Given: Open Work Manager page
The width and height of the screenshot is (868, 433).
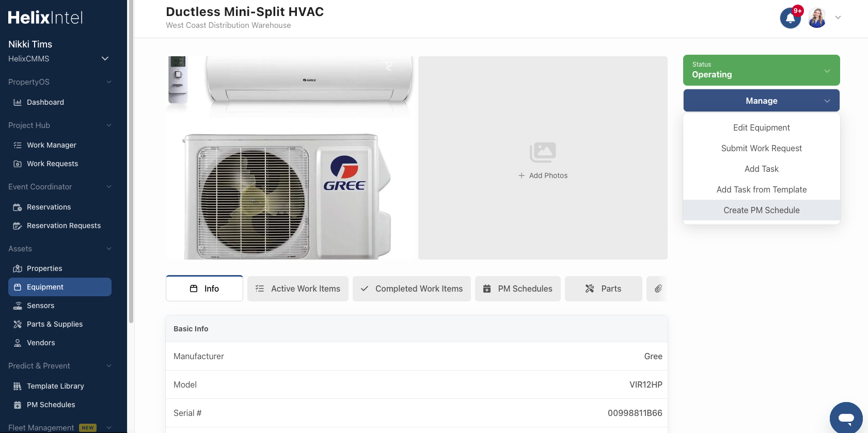Looking at the screenshot, I should (x=60, y=145).
